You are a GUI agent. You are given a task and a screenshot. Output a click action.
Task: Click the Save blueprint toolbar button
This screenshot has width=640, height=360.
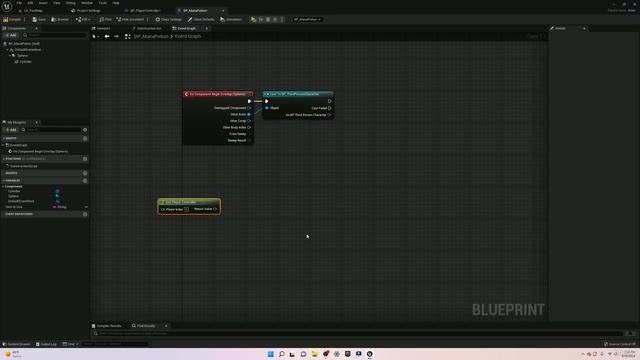pyautogui.click(x=39, y=19)
